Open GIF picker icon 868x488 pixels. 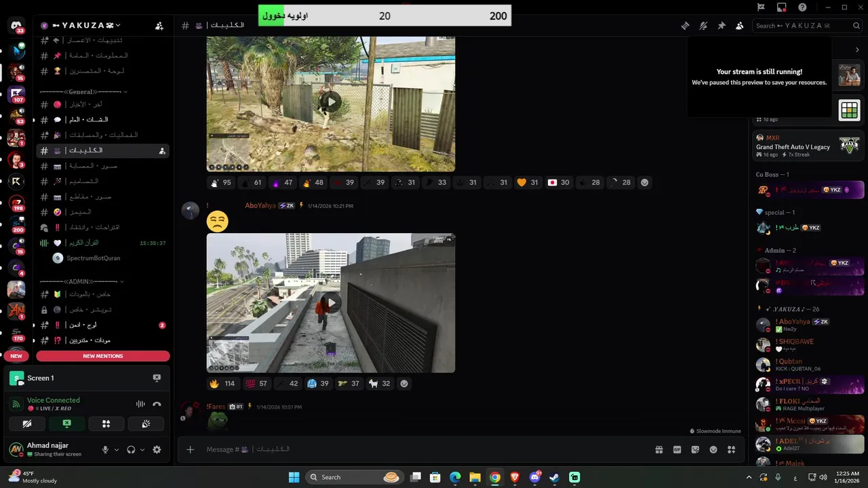(x=677, y=449)
